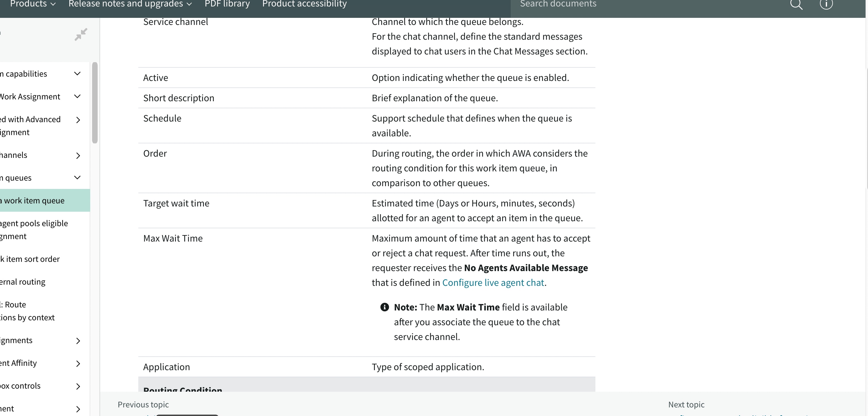868x416 pixels.
Task: Collapse the capabilities section in sidebar
Action: [x=77, y=74]
